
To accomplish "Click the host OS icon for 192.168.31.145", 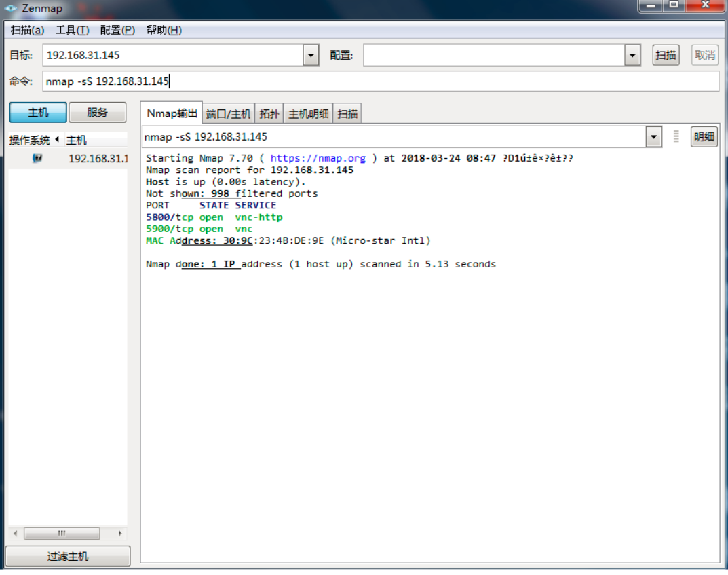I will coord(37,158).
